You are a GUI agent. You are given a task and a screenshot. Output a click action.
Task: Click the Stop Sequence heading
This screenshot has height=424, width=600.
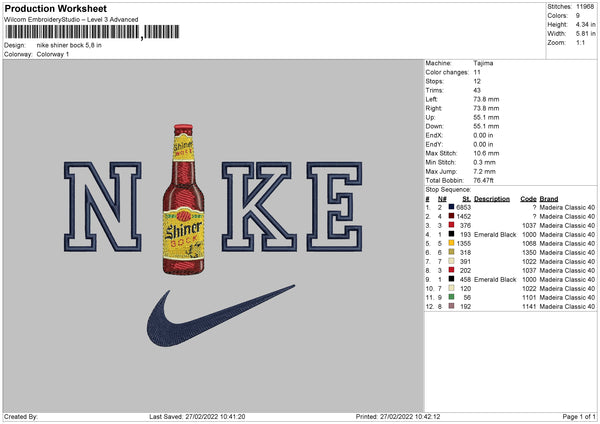click(x=448, y=189)
